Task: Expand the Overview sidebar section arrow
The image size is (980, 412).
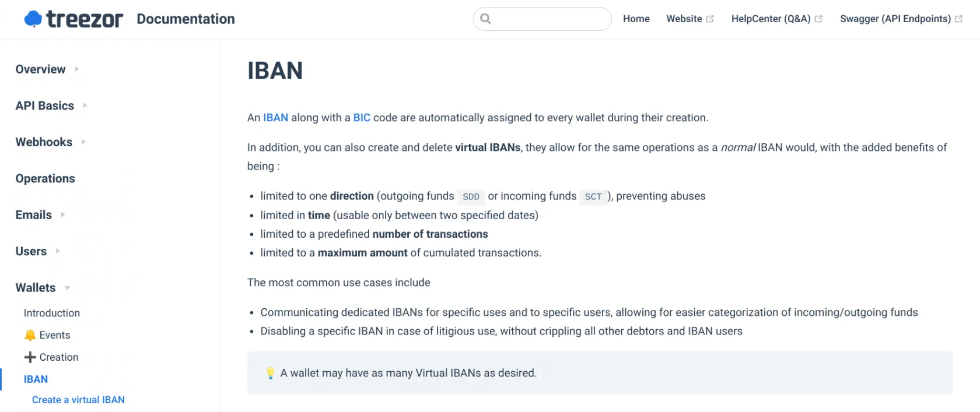Action: 76,69
